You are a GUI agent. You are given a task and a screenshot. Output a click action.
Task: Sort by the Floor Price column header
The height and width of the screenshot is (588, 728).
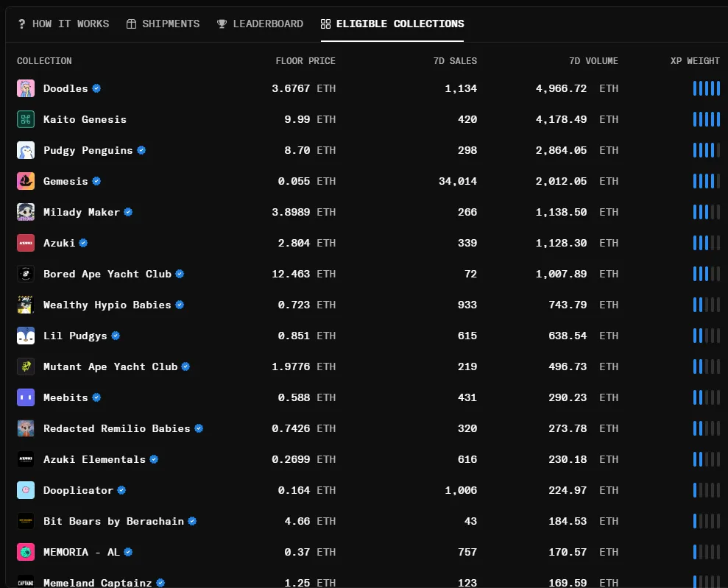point(305,61)
